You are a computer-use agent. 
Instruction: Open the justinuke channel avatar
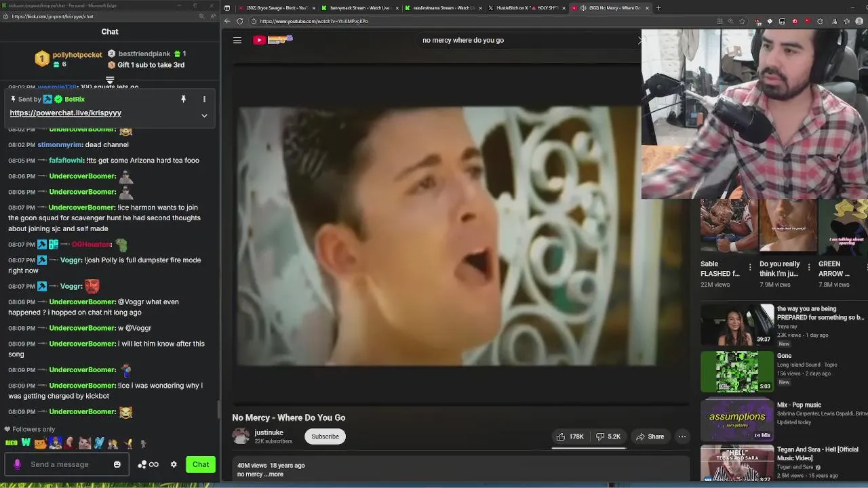[241, 436]
